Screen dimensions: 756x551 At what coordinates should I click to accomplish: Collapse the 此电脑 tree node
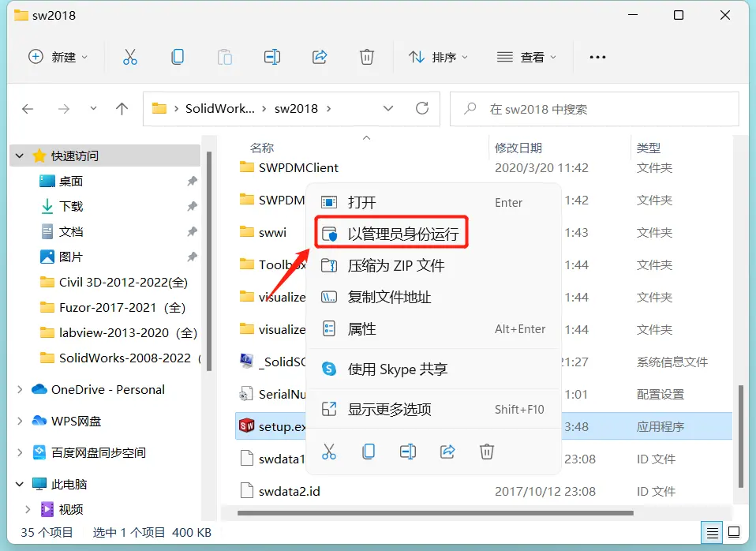click(20, 484)
